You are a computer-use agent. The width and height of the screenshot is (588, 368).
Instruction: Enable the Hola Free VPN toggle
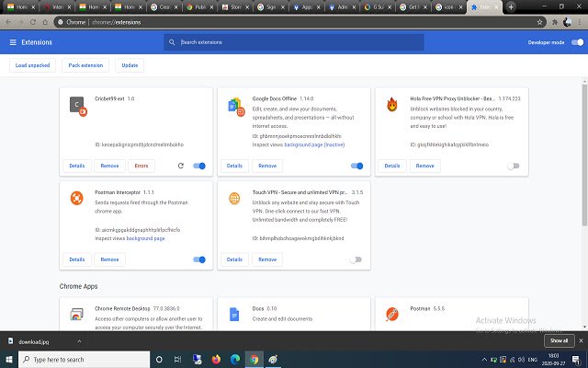pos(514,166)
